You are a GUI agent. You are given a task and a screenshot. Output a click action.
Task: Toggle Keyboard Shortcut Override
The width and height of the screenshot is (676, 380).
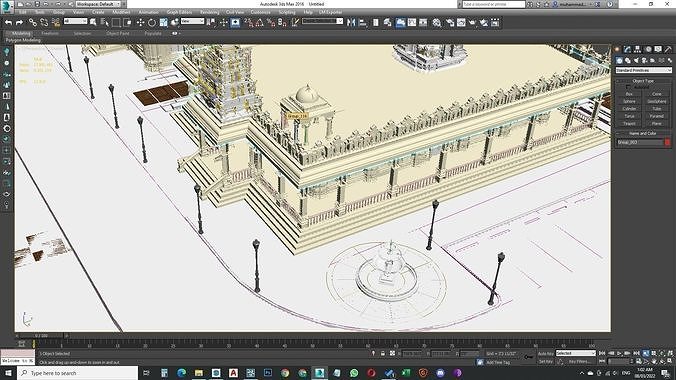coord(235,22)
